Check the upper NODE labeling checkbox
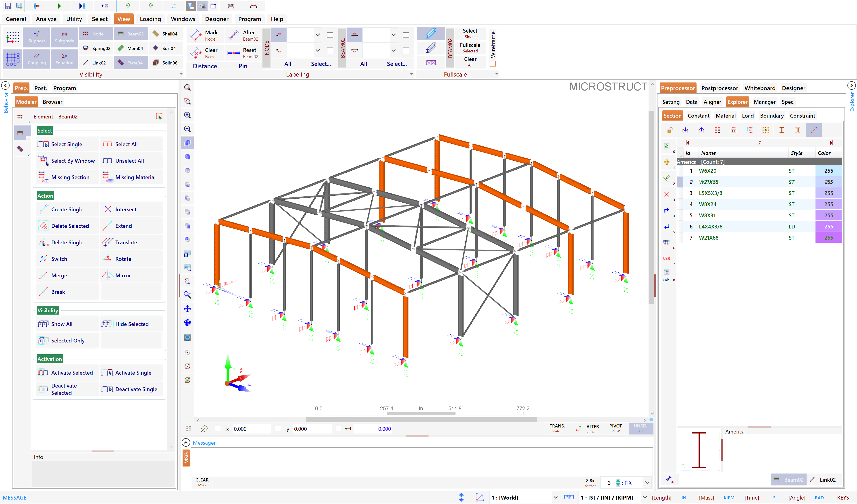The height and width of the screenshot is (504, 857). pyautogui.click(x=330, y=35)
